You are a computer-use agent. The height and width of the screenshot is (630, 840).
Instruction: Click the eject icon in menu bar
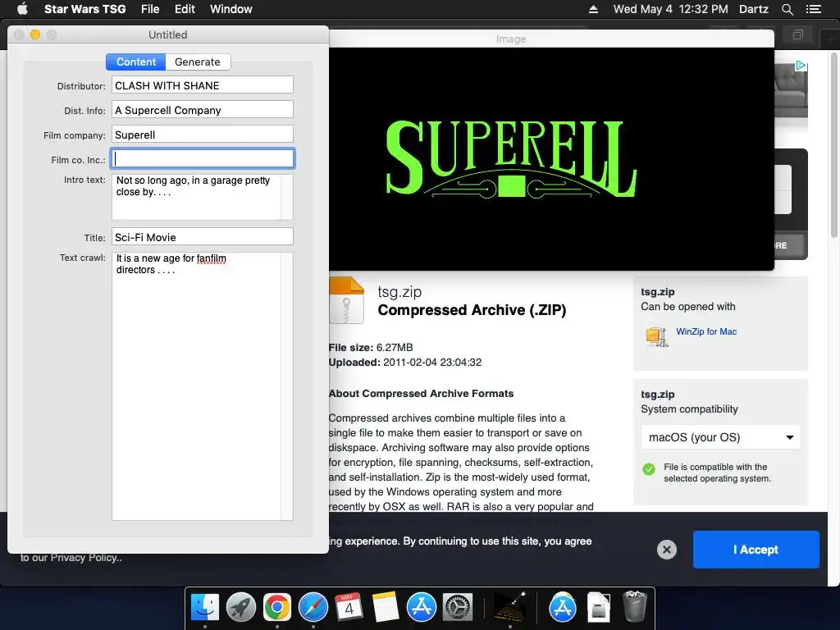[593, 9]
